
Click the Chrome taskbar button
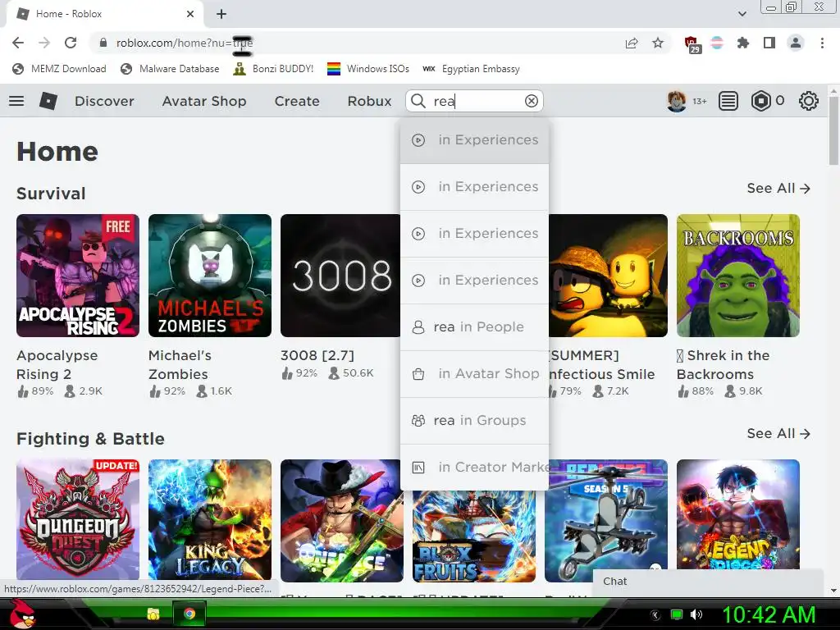pos(189,614)
